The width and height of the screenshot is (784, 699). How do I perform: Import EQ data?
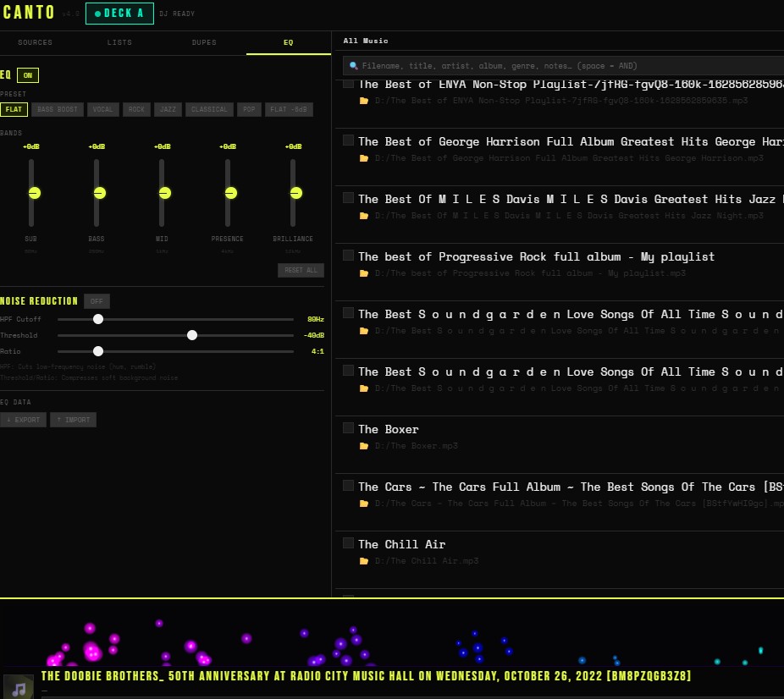73,420
